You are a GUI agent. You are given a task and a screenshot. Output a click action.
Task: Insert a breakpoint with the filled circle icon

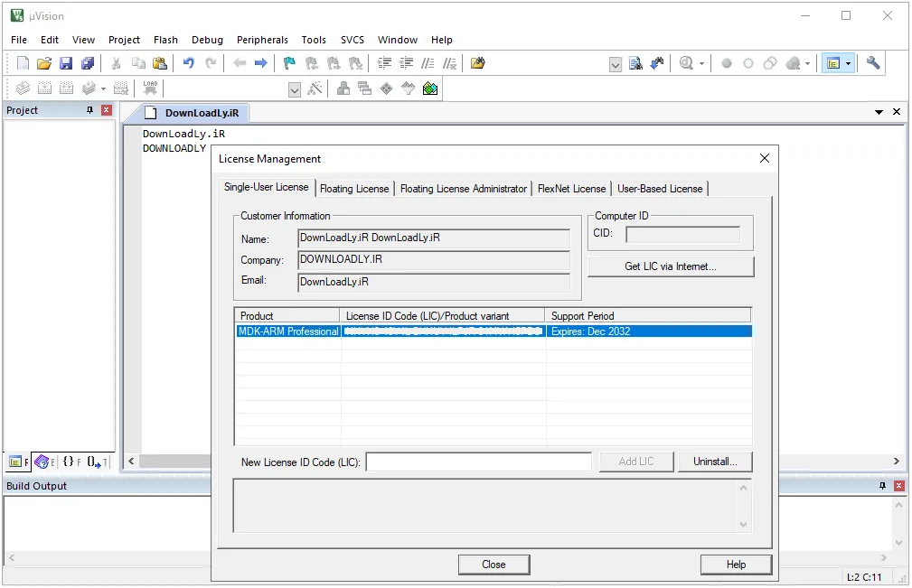(727, 63)
